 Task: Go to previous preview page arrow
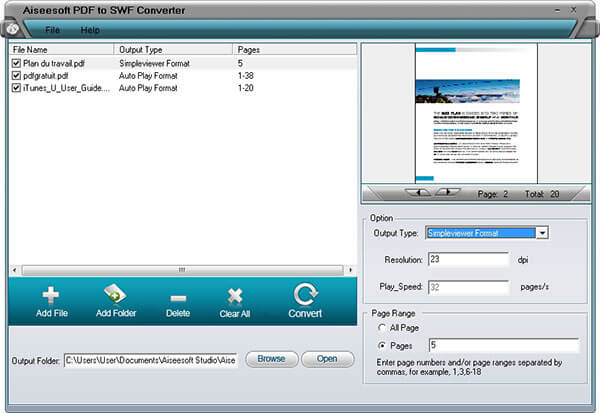click(x=418, y=193)
